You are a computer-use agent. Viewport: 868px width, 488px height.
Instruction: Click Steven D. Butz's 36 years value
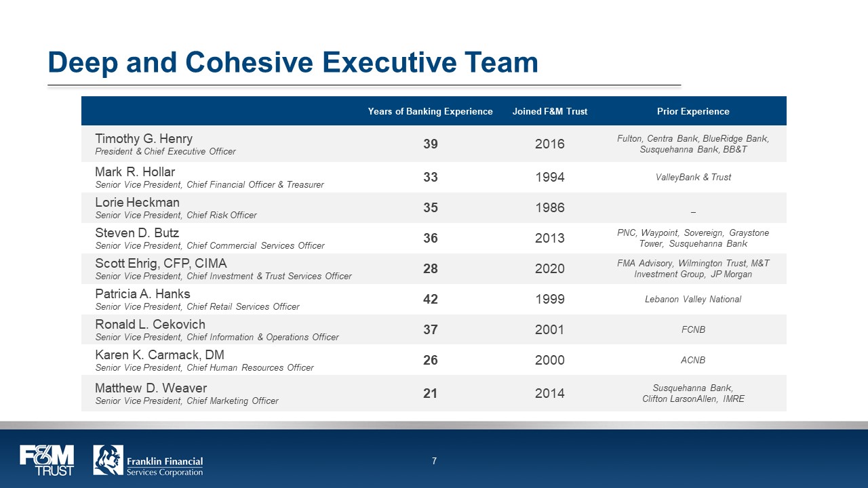[431, 238]
